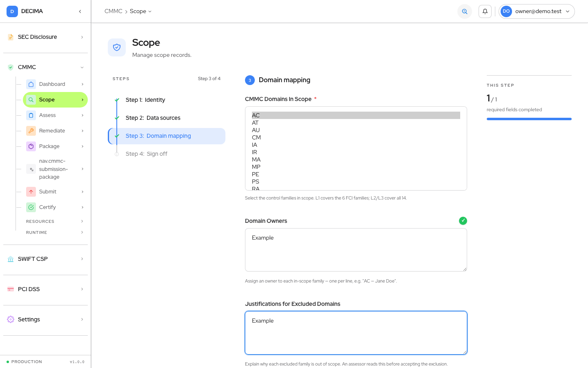Open the search magnifier in header

[x=465, y=11]
